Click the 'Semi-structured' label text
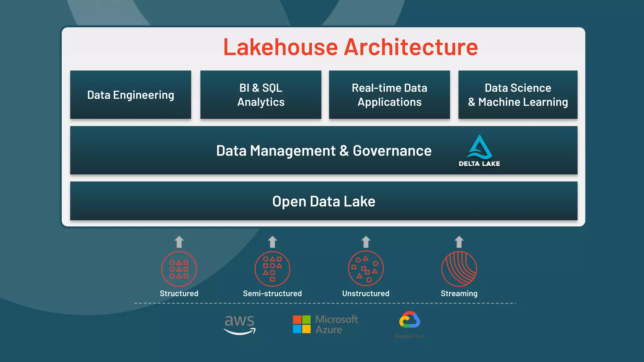Viewport: 644px width, 362px height. coord(272,293)
